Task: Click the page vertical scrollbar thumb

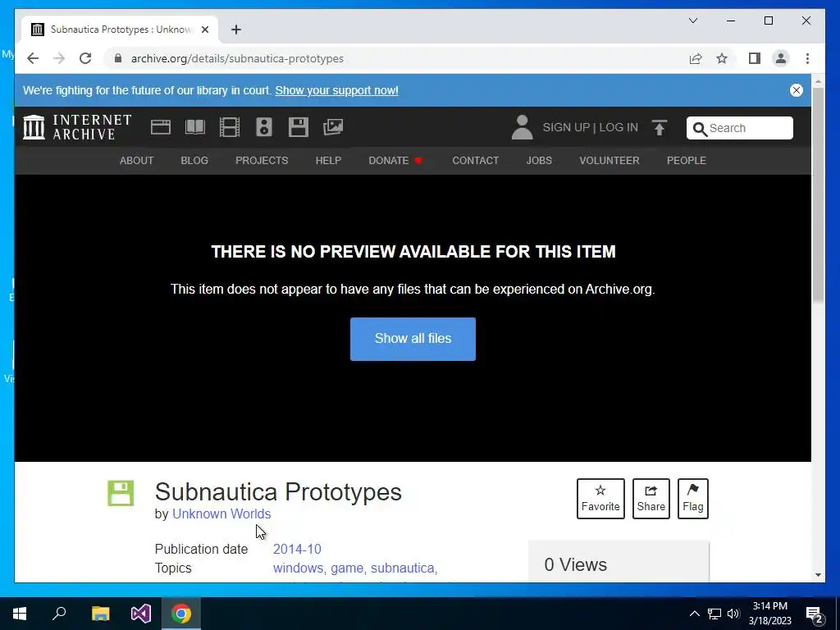Action: (x=818, y=195)
